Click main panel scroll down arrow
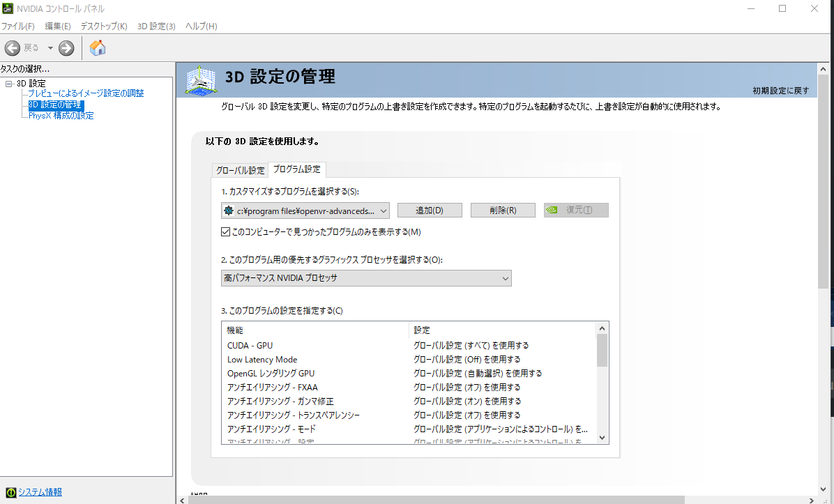834x504 pixels. coord(824,489)
